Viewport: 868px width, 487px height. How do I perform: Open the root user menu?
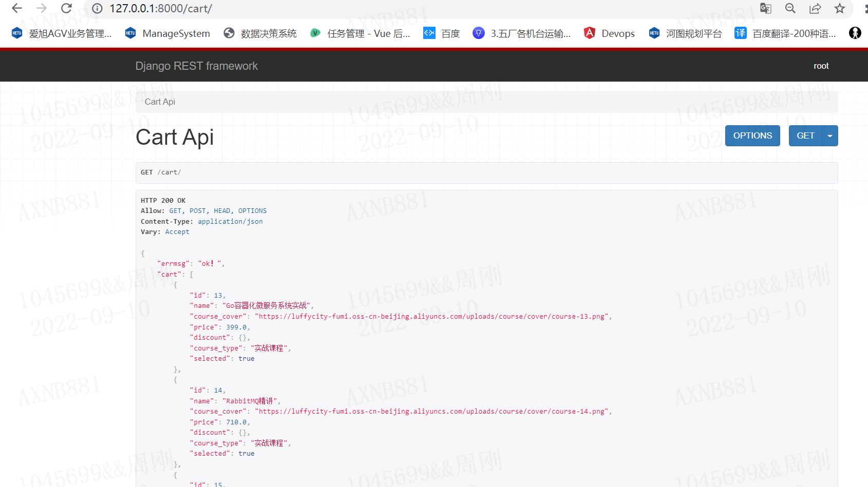pos(821,66)
